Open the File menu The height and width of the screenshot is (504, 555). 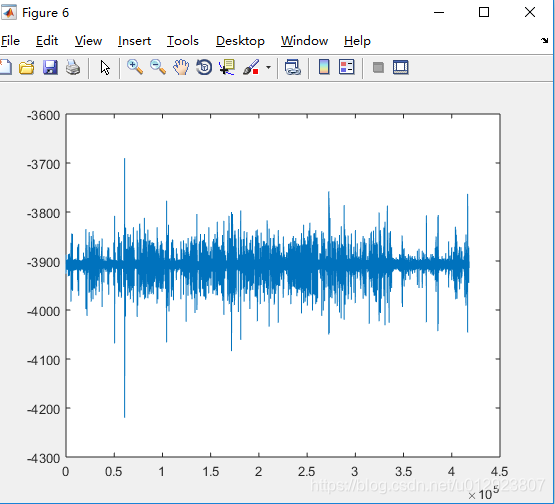(10, 41)
